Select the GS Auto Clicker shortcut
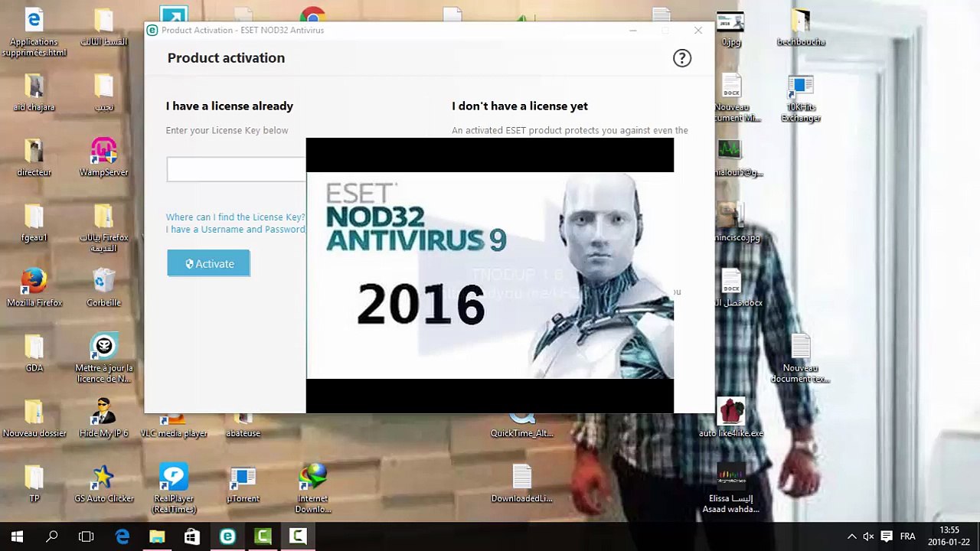The width and height of the screenshot is (980, 551). pyautogui.click(x=104, y=484)
